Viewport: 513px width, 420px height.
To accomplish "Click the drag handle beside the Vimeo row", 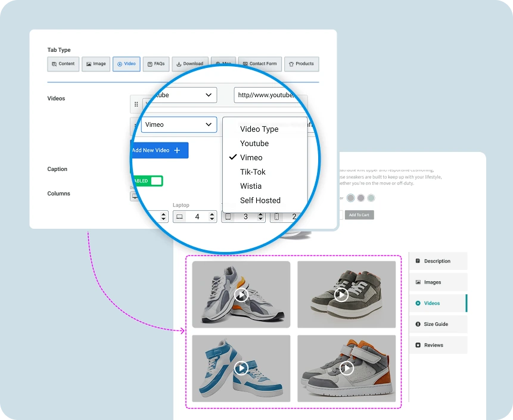I will 136,125.
